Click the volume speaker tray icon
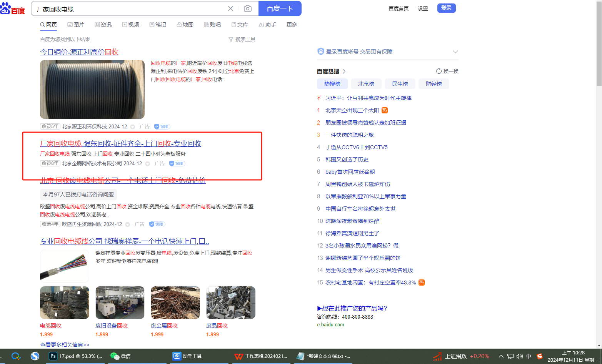The width and height of the screenshot is (602, 364). [x=519, y=356]
